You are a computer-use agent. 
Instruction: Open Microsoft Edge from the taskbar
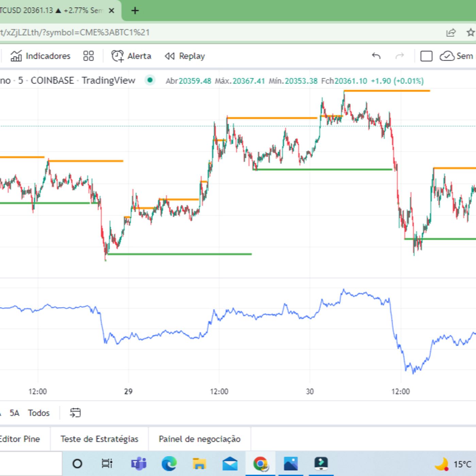point(169,464)
